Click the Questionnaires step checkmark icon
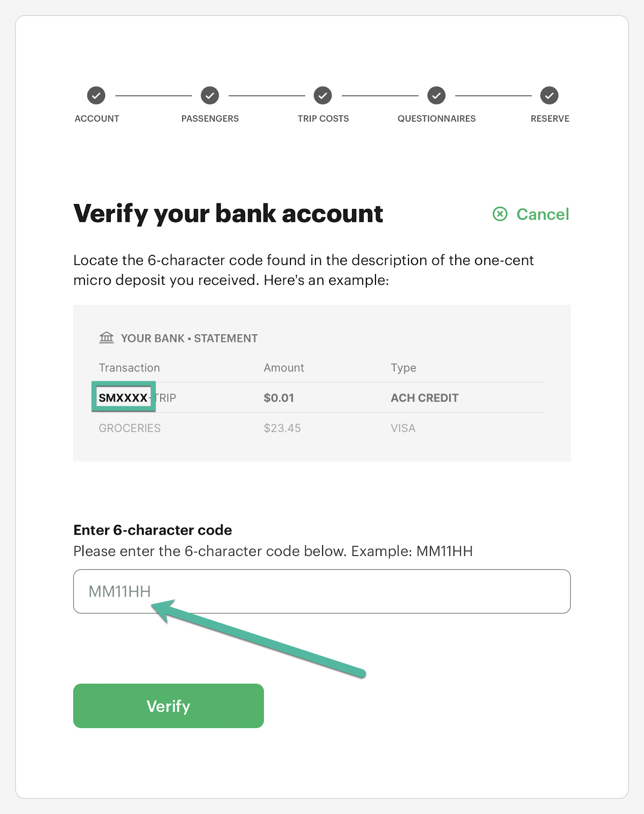Image resolution: width=644 pixels, height=814 pixels. tap(436, 95)
